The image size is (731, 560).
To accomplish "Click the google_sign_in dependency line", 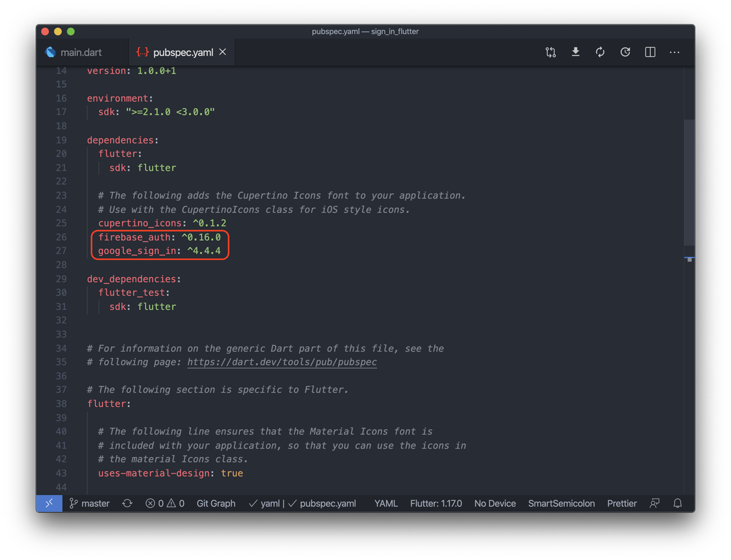I will tap(159, 251).
